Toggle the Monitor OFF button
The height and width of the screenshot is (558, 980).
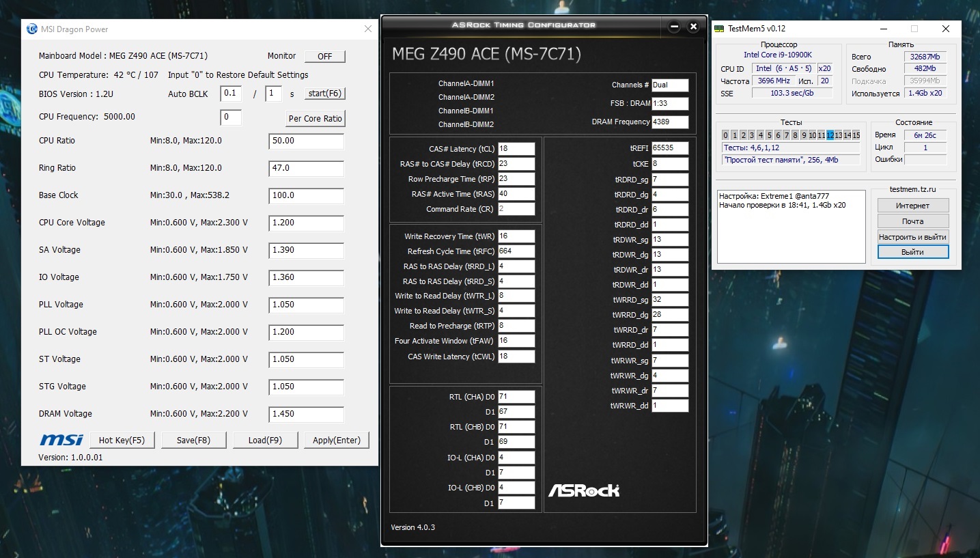pyautogui.click(x=325, y=56)
